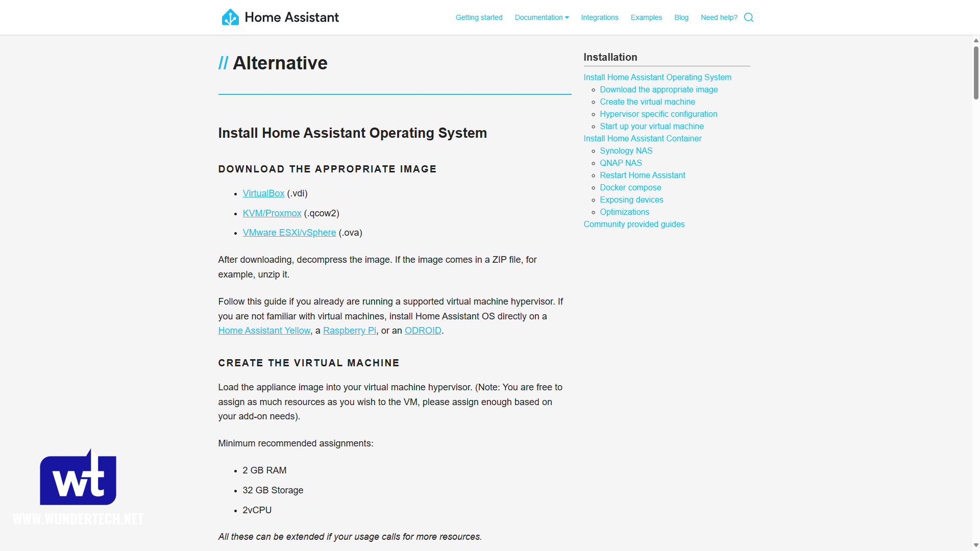Click the Home Assistant logo icon
The width and height of the screenshot is (980, 551).
pos(231,17)
